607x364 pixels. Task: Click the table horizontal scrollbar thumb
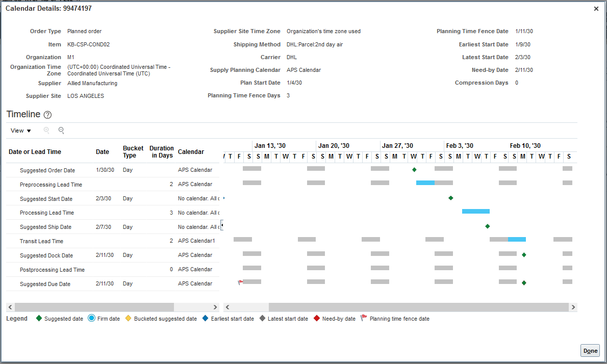click(94, 307)
